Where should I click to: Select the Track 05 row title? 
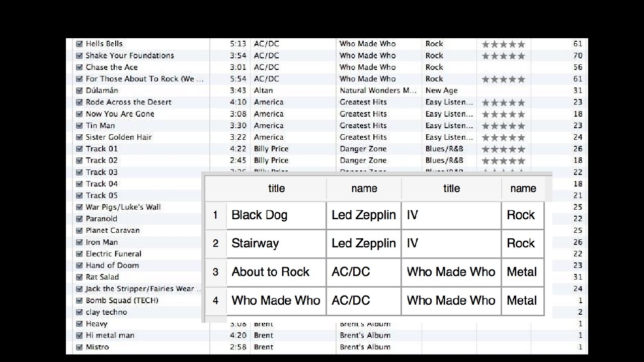point(102,195)
